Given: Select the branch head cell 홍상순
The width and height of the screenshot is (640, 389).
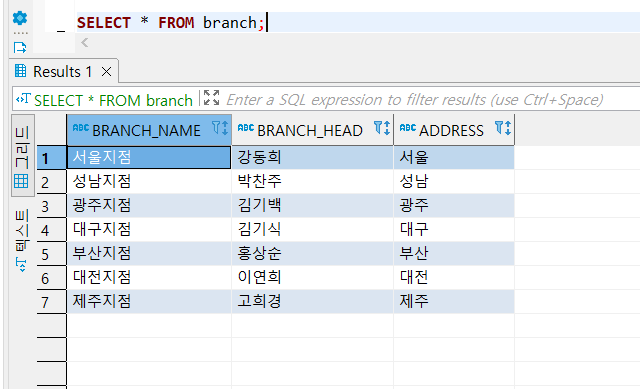Looking at the screenshot, I should [313, 254].
